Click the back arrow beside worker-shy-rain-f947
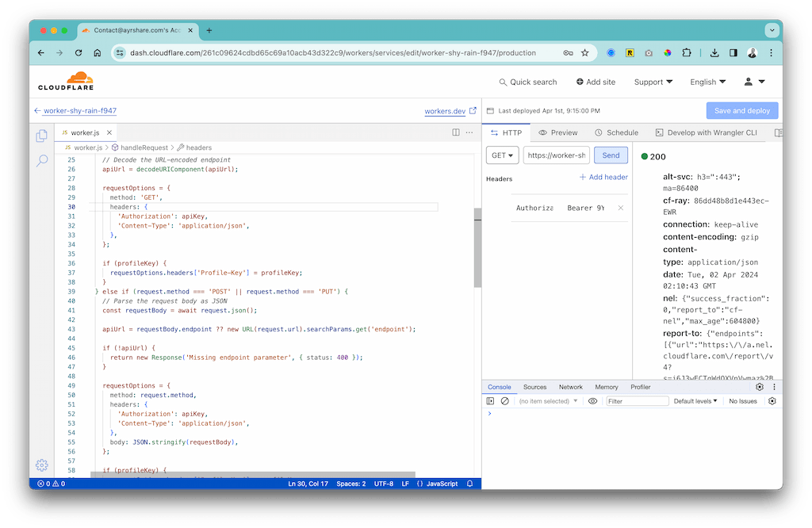 click(37, 111)
